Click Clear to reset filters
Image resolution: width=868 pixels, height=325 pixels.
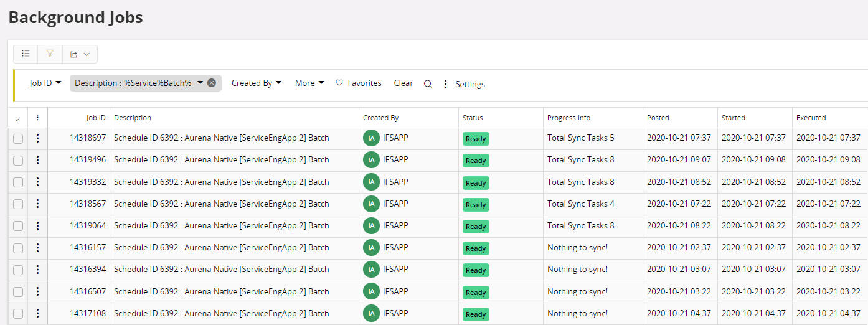(x=403, y=83)
